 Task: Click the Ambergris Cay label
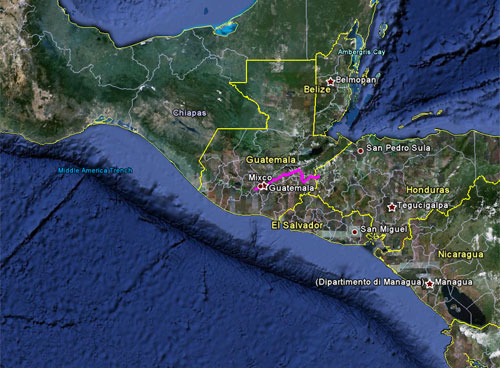[362, 52]
